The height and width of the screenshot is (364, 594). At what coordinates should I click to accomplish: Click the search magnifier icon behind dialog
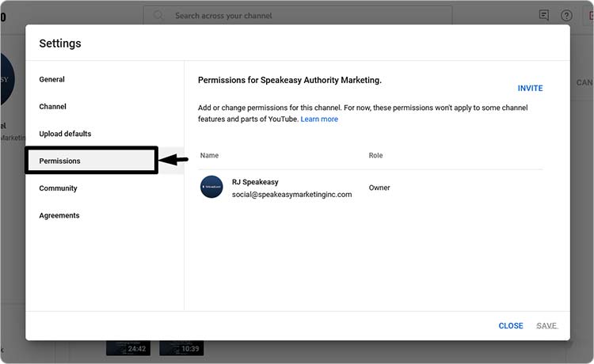158,16
